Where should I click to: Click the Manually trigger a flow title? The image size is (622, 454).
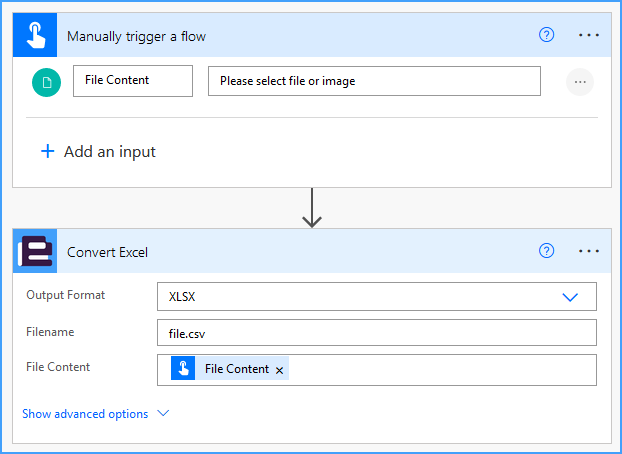click(x=136, y=36)
